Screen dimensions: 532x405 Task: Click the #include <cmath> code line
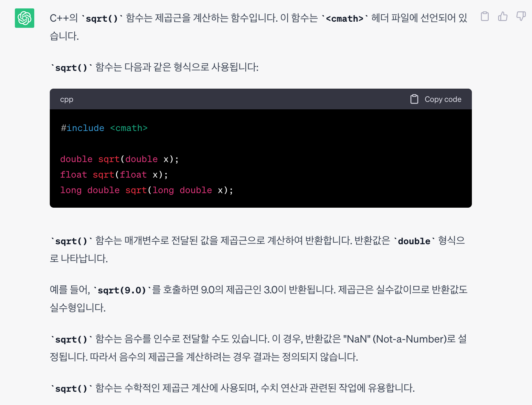point(104,128)
